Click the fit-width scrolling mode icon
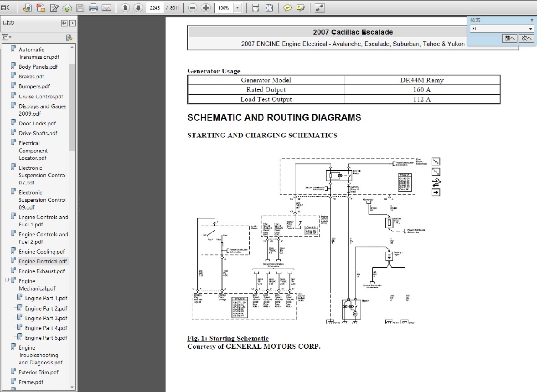 pyautogui.click(x=255, y=8)
